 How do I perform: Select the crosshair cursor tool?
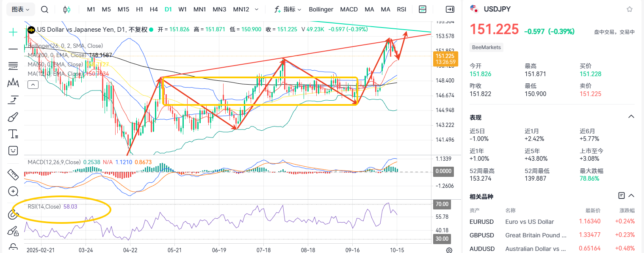click(13, 32)
